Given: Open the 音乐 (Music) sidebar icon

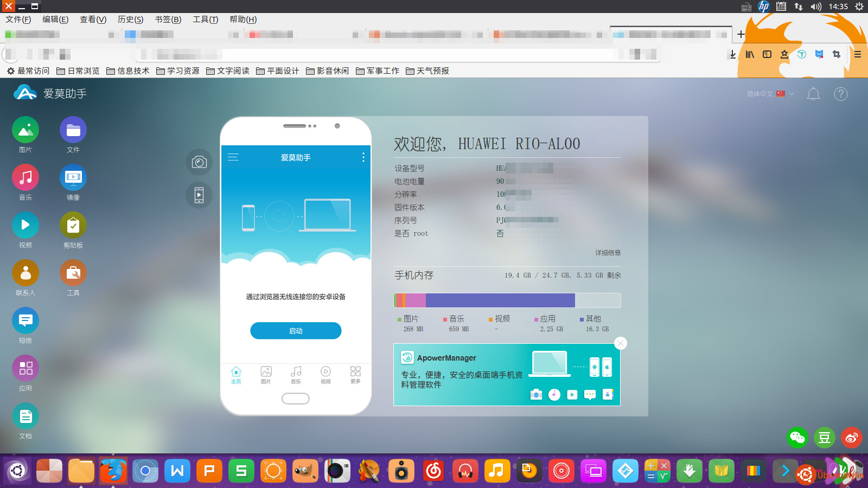Looking at the screenshot, I should click(25, 178).
